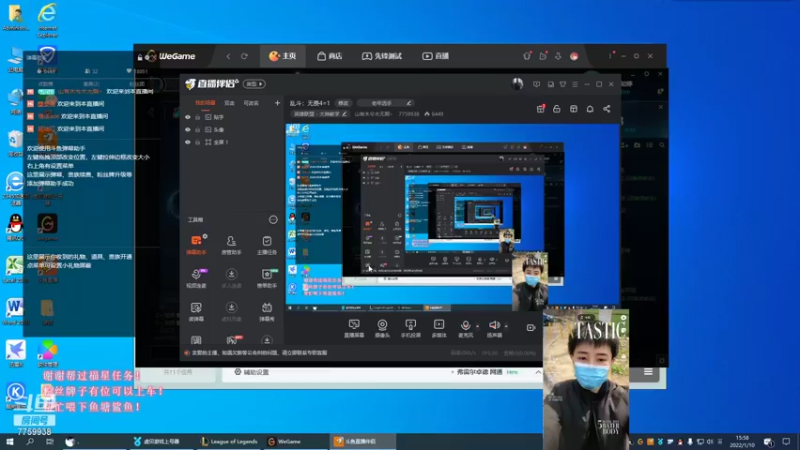
Task: Edit the 老年选手 label field
Action: click(385, 103)
